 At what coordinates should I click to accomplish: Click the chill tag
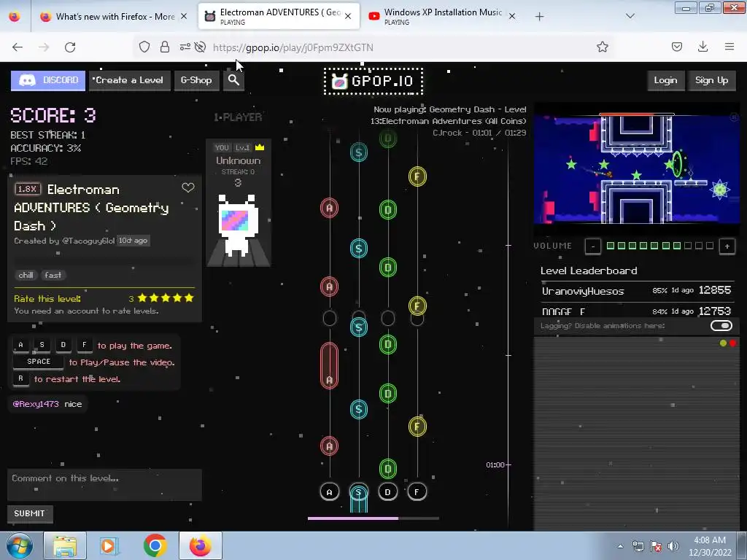(x=26, y=275)
